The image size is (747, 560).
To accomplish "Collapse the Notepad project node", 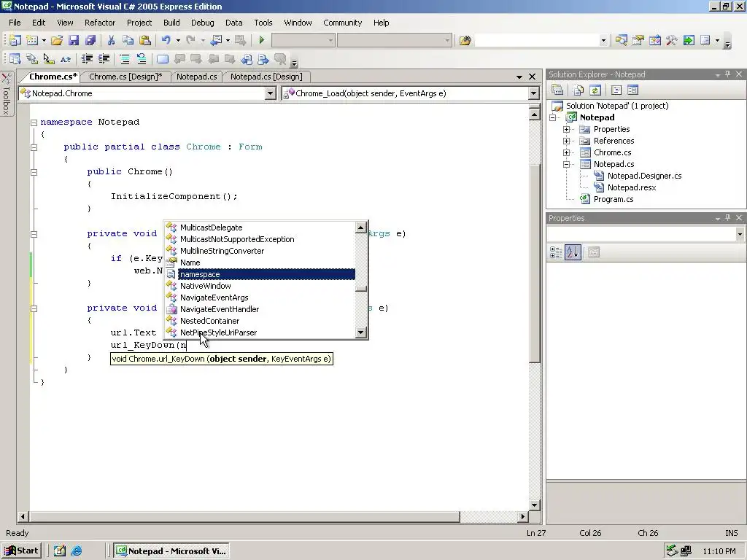I will click(x=553, y=117).
